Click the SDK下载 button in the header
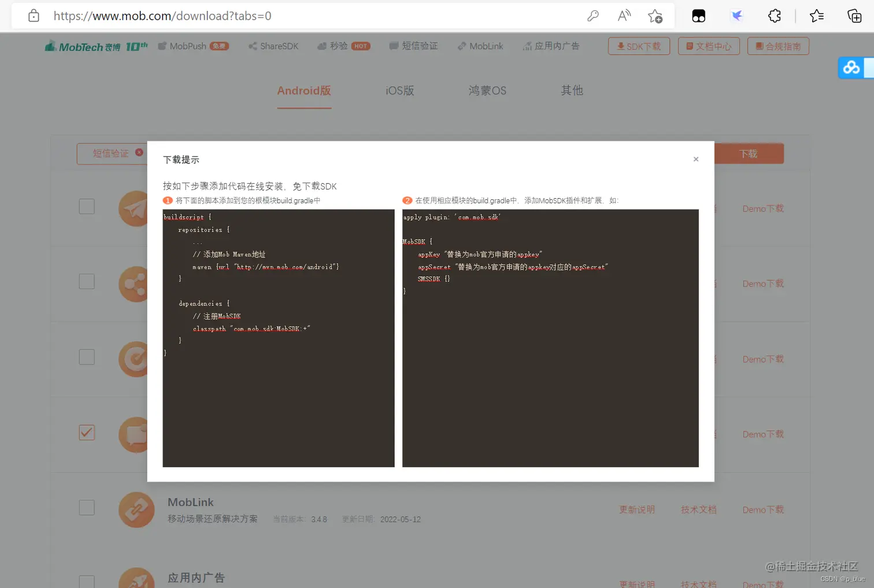The width and height of the screenshot is (874, 588). pos(639,46)
